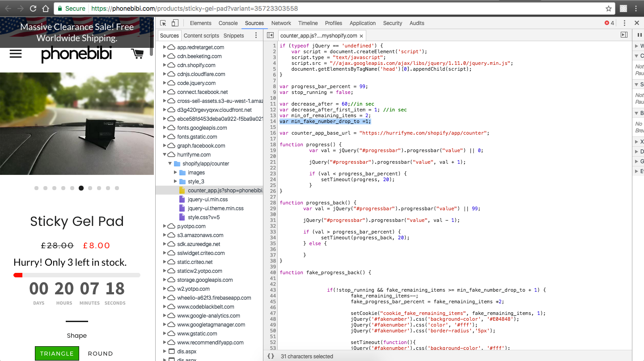
Task: Select the TRIANGLE shape option
Action: point(57,353)
